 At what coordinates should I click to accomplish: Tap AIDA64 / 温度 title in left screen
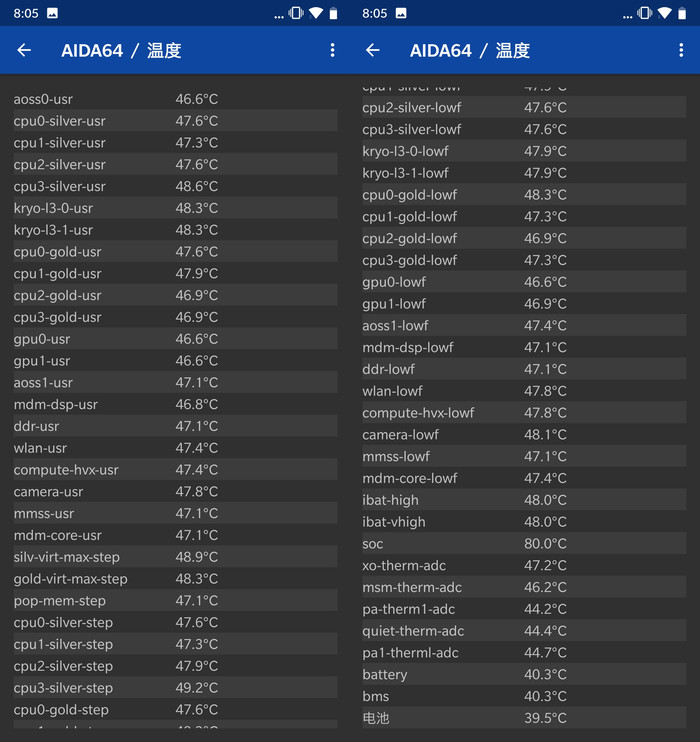[x=121, y=50]
